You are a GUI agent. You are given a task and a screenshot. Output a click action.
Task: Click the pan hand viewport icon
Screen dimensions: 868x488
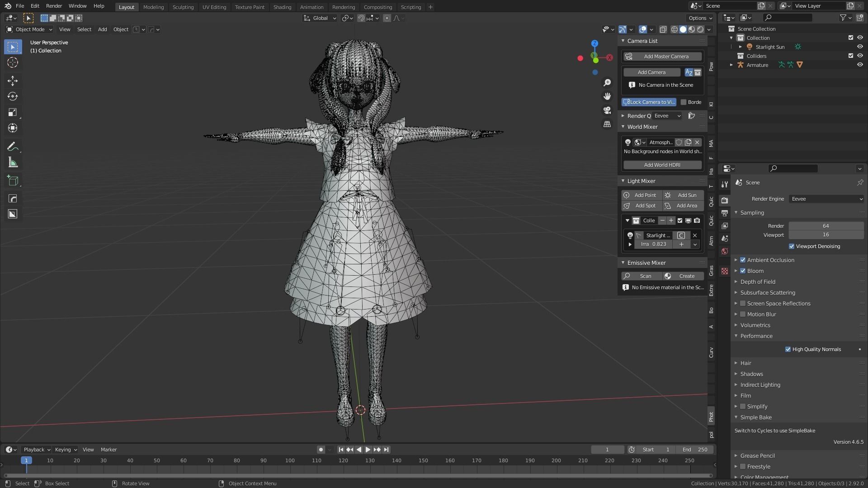tap(607, 96)
